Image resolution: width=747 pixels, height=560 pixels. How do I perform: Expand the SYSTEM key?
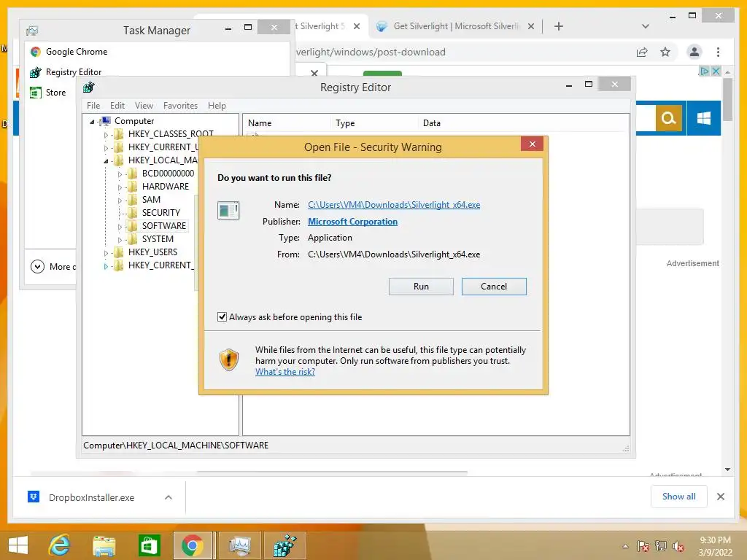point(120,239)
